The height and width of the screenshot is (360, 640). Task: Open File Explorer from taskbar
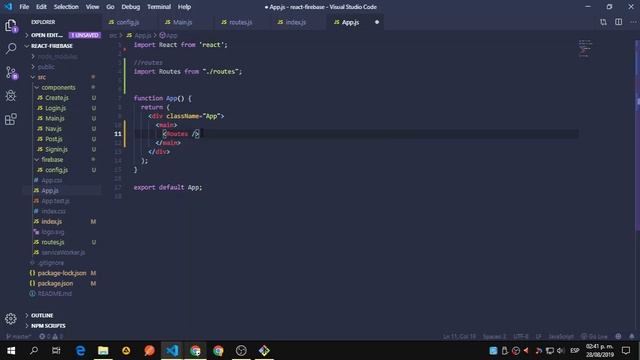tap(103, 350)
